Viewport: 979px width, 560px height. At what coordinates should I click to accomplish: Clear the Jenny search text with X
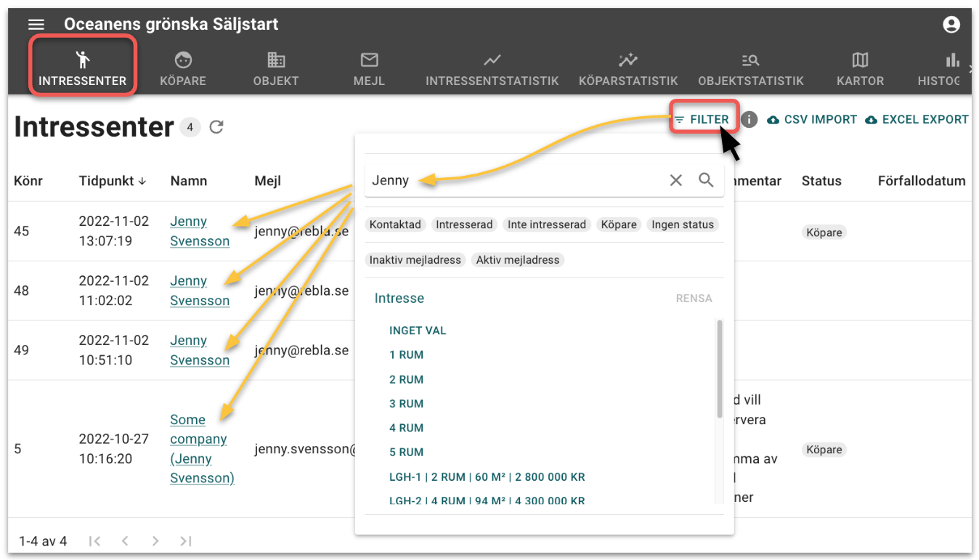tap(675, 180)
